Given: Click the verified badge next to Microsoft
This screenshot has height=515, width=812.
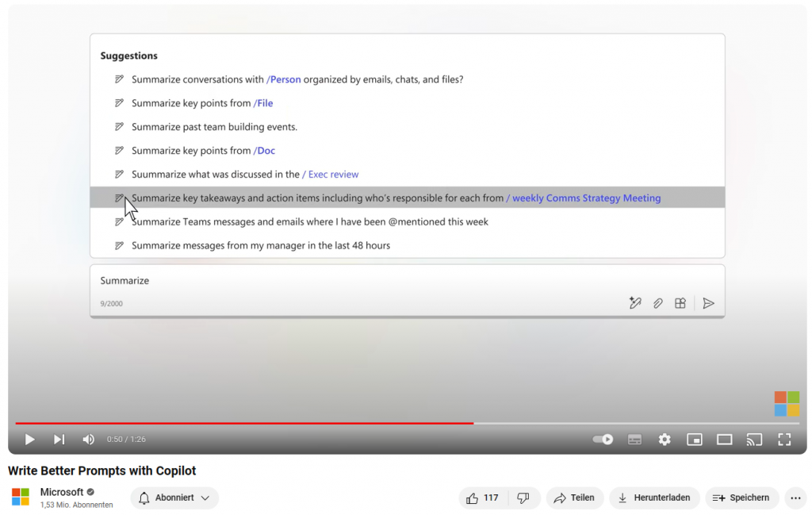Looking at the screenshot, I should tap(90, 492).
